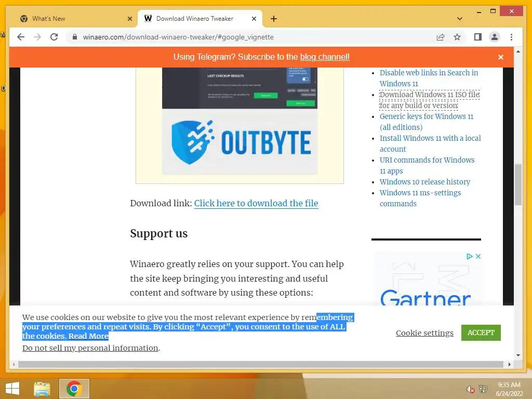Open Download Windows 11 ISO file link
This screenshot has height=399, width=532.
[430, 100]
